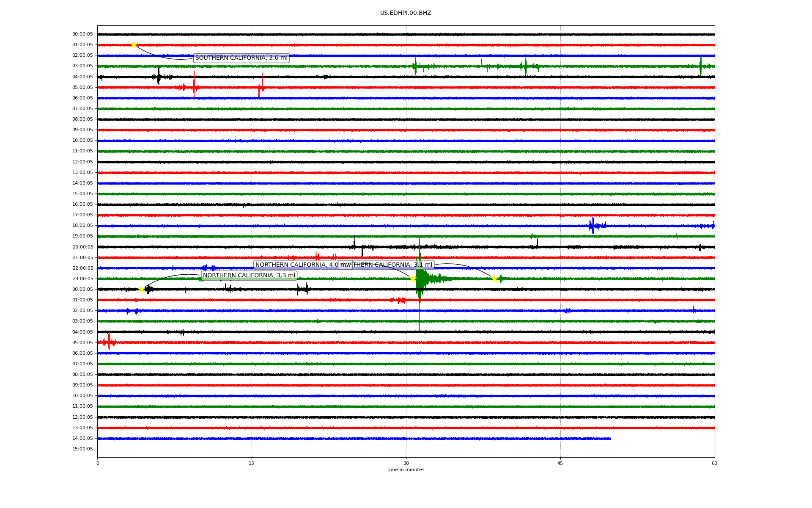812x508 pixels.
Task: Click the 18:00:05 row label
Action: [x=82, y=225]
